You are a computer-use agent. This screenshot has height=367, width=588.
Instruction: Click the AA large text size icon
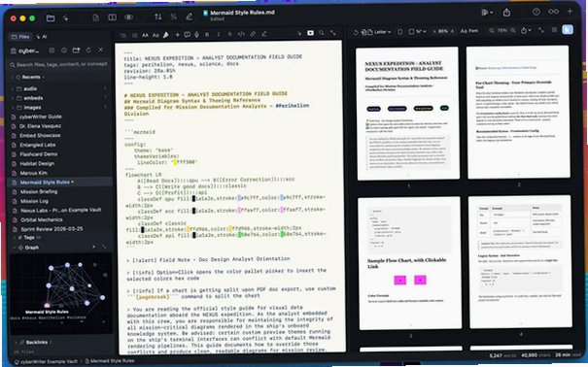(x=145, y=35)
